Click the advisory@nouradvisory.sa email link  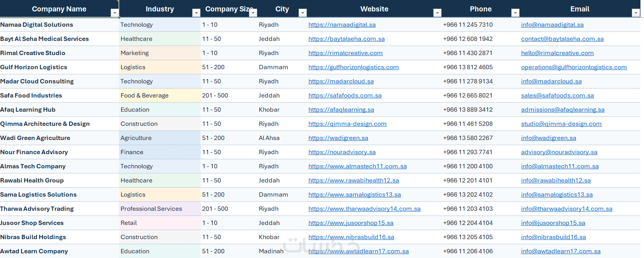tap(559, 152)
